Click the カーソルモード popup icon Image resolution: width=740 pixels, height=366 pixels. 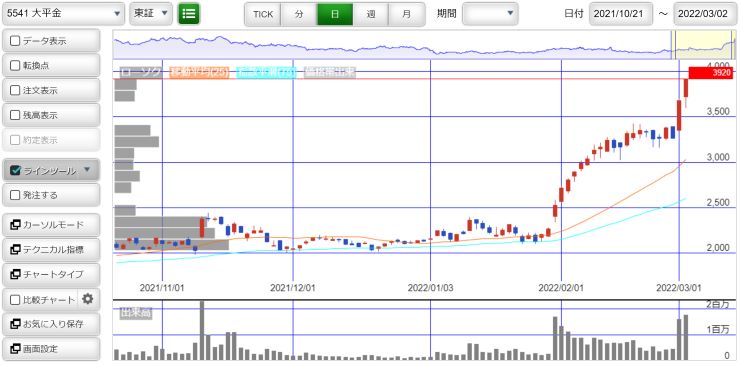click(x=15, y=225)
